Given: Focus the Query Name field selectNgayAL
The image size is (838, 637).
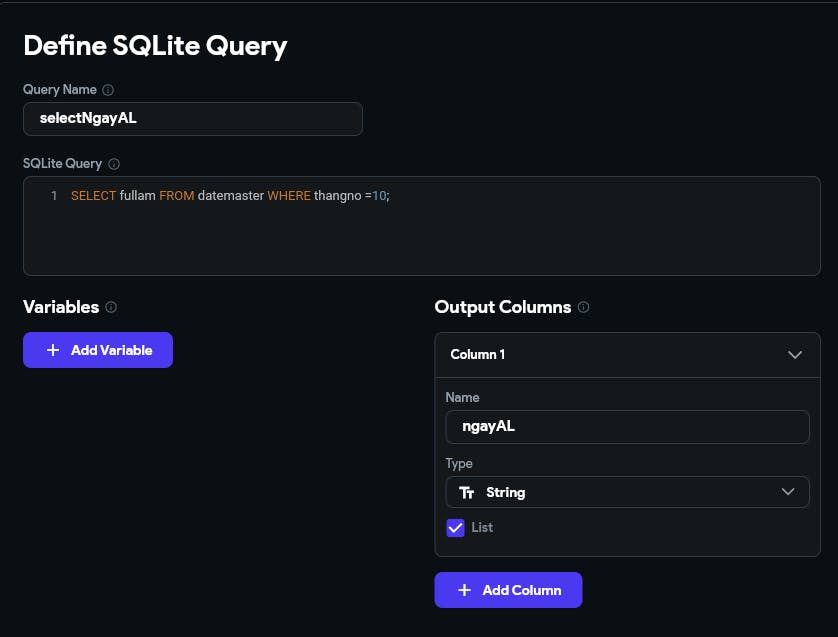Looking at the screenshot, I should 193,119.
